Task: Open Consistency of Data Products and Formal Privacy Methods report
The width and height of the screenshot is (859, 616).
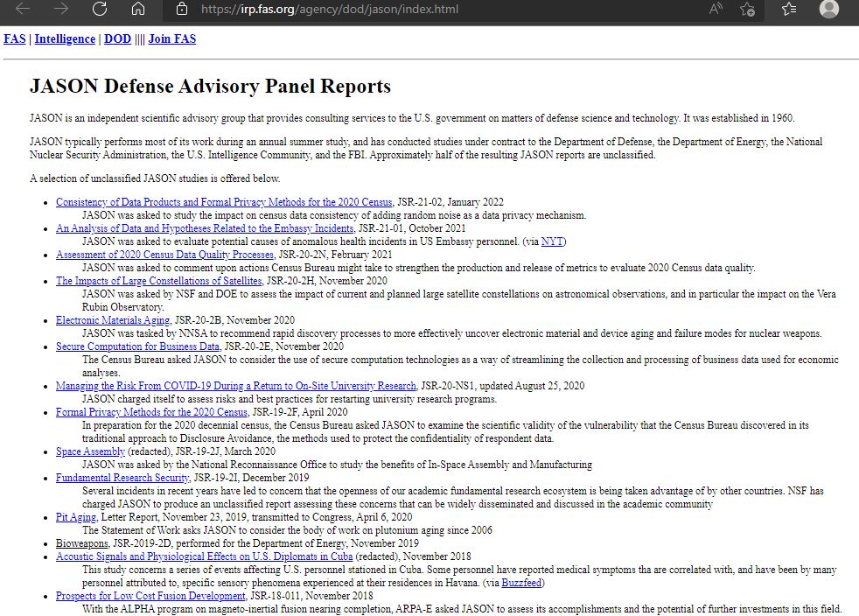Action: 224,202
